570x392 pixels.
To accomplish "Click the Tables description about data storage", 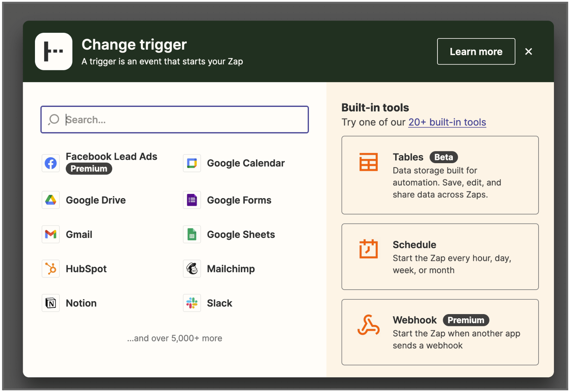I will pos(447,182).
